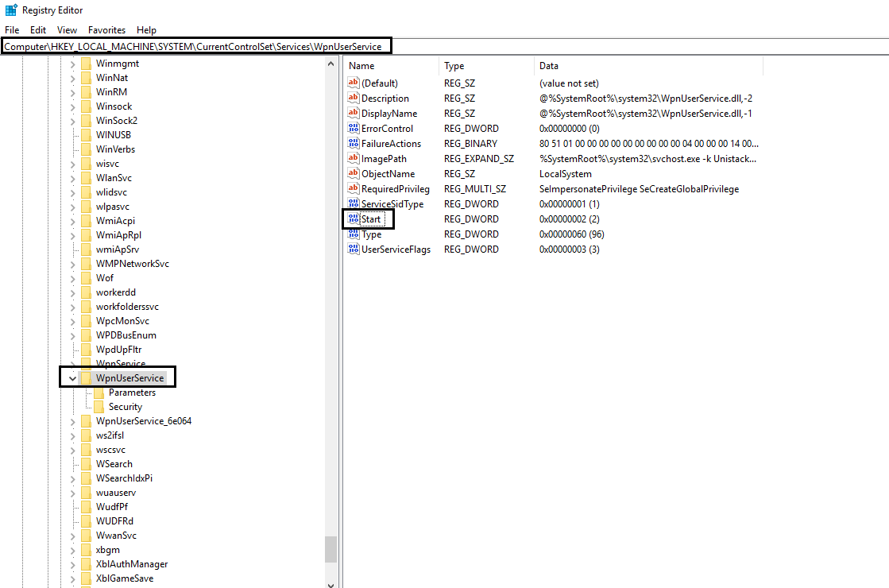889x588 pixels.
Task: Click the WSearch folder icon
Action: [86, 464]
